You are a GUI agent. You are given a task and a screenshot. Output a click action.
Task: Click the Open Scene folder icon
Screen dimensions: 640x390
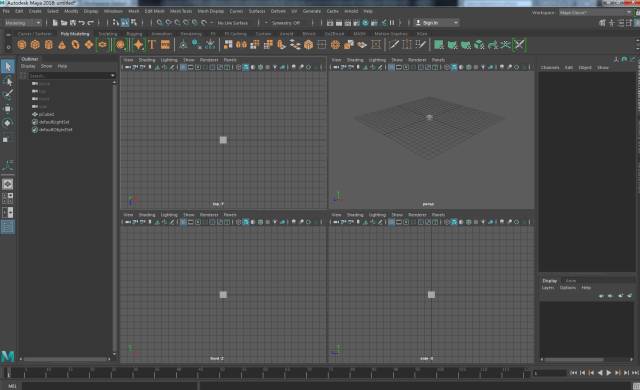[x=64, y=23]
